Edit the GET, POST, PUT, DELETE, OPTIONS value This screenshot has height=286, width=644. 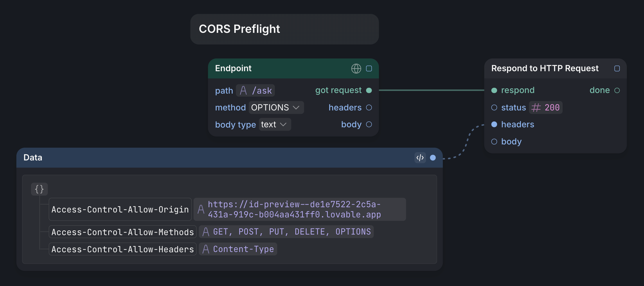(286, 232)
